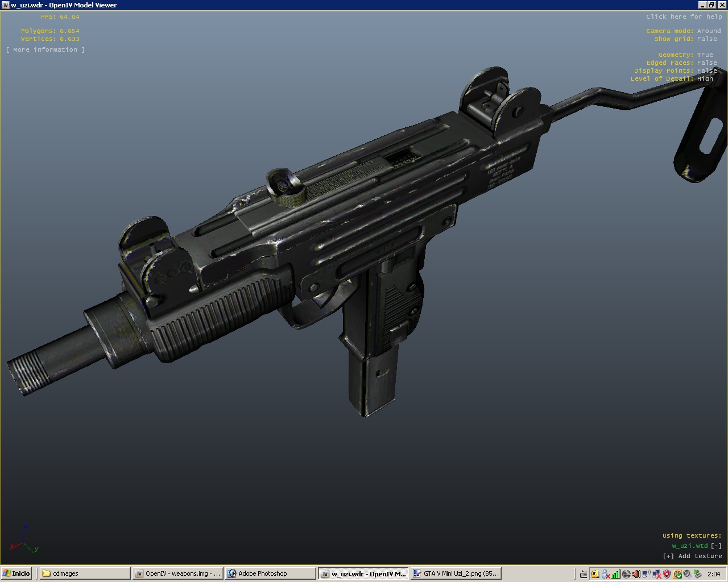Open the Inicio start menu
728x582 pixels.
17,573
